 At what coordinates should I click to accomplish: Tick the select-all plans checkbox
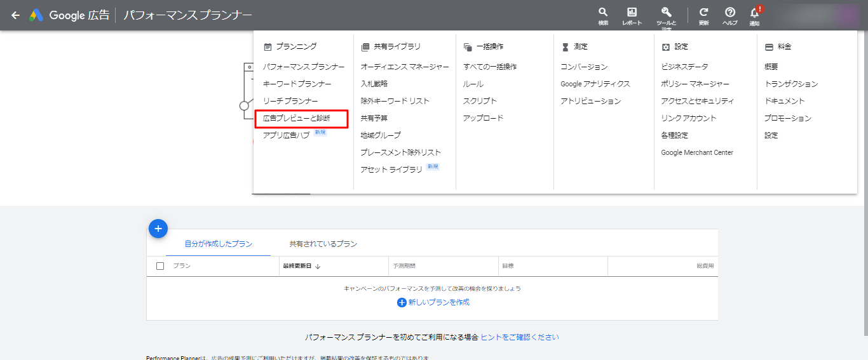coord(160,266)
